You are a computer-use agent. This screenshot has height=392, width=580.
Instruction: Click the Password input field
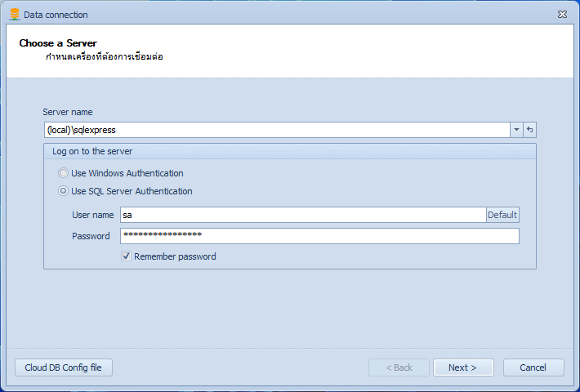coord(319,236)
